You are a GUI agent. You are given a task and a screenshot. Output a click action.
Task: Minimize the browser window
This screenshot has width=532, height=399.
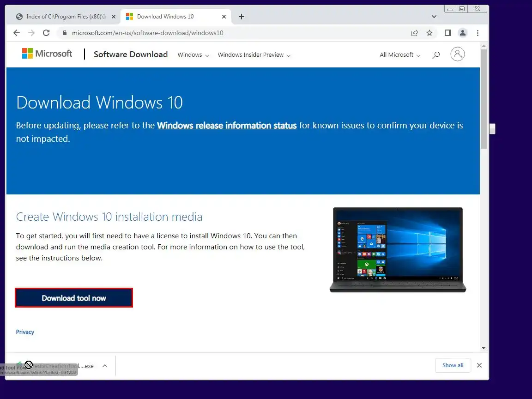tap(450, 9)
